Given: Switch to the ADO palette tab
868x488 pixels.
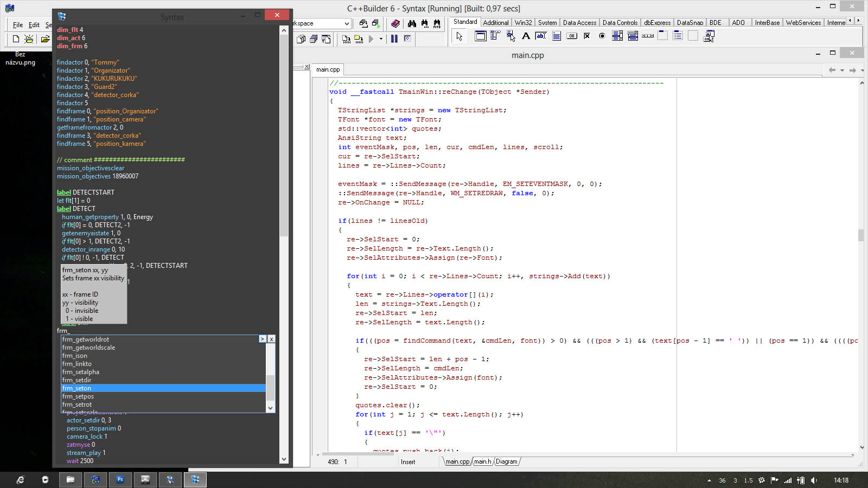Looking at the screenshot, I should (738, 22).
